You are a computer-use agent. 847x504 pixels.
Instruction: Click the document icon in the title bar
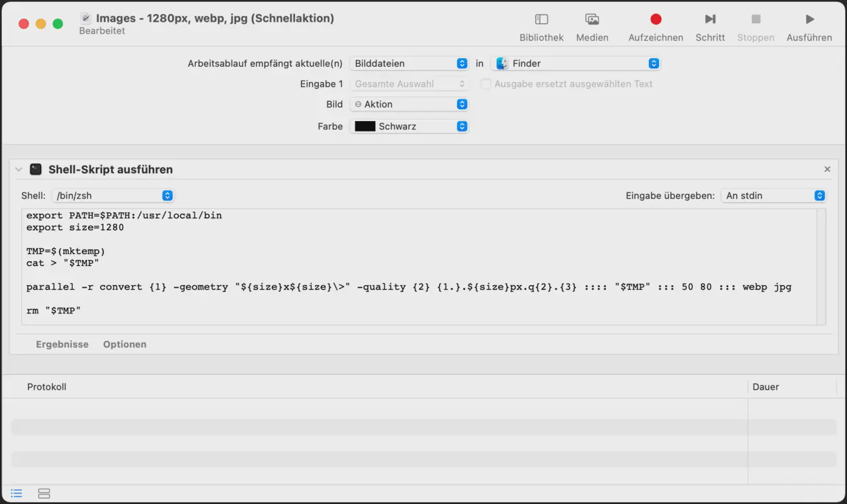(x=86, y=19)
